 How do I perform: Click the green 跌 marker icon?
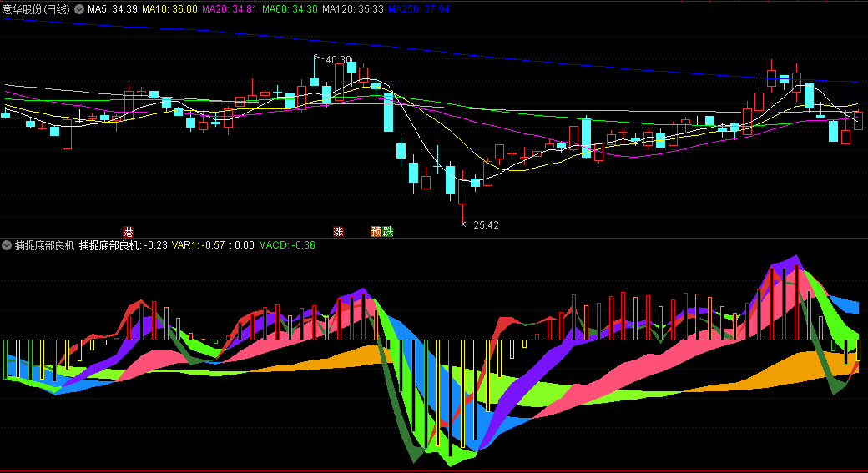tap(388, 231)
